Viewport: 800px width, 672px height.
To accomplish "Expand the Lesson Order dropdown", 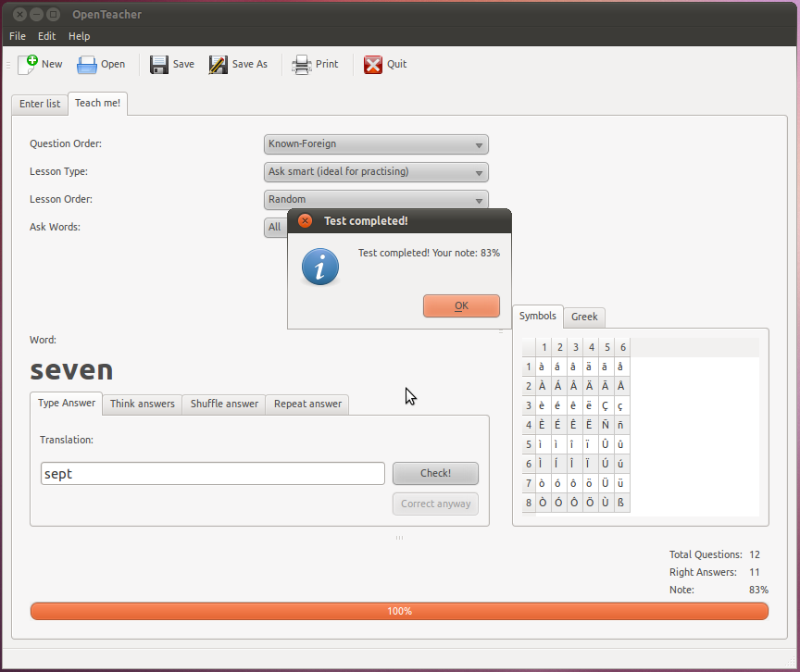I will point(376,200).
